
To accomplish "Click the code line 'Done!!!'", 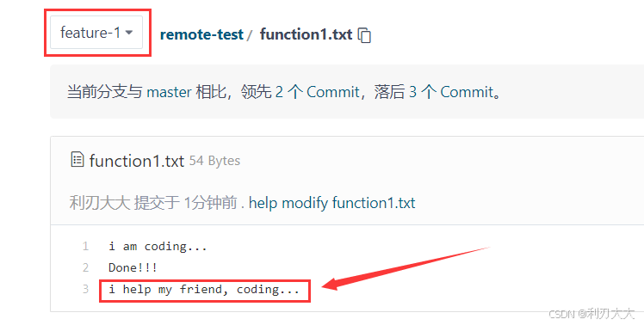I will [x=133, y=267].
